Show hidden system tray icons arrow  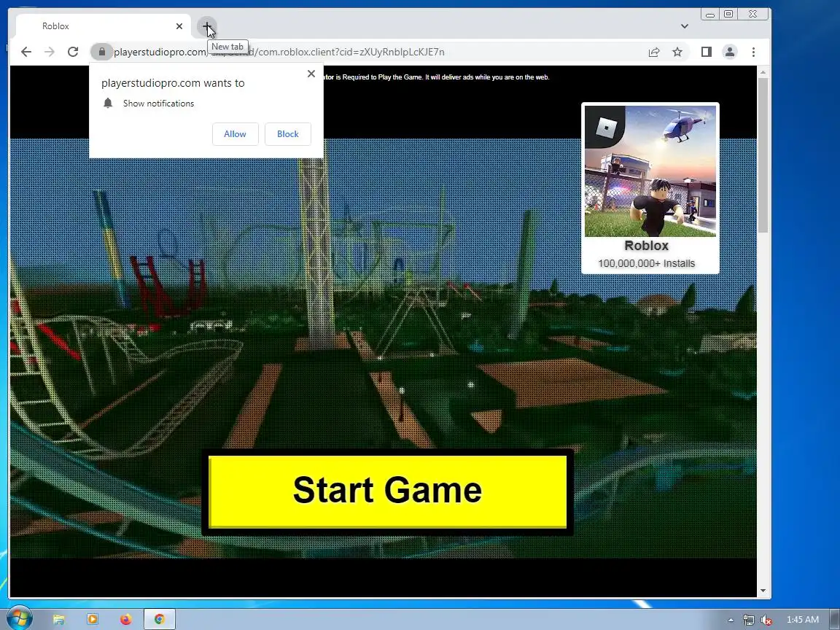(730, 621)
